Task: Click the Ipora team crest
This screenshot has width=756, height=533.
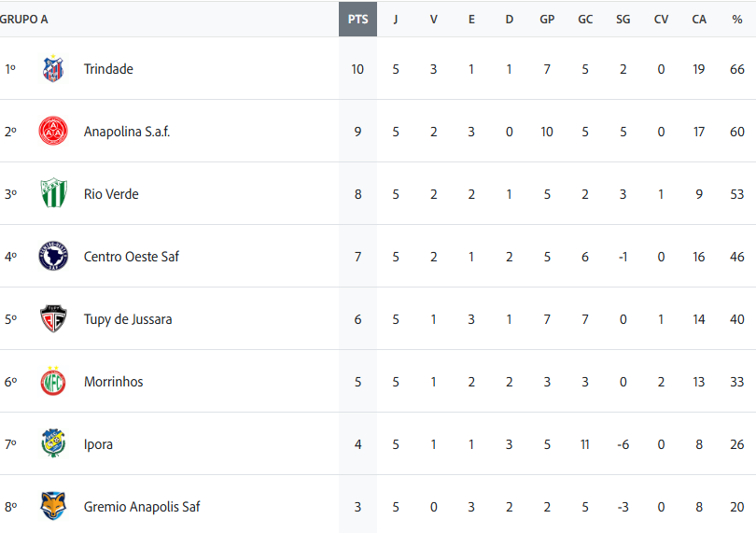Action: pyautogui.click(x=53, y=444)
